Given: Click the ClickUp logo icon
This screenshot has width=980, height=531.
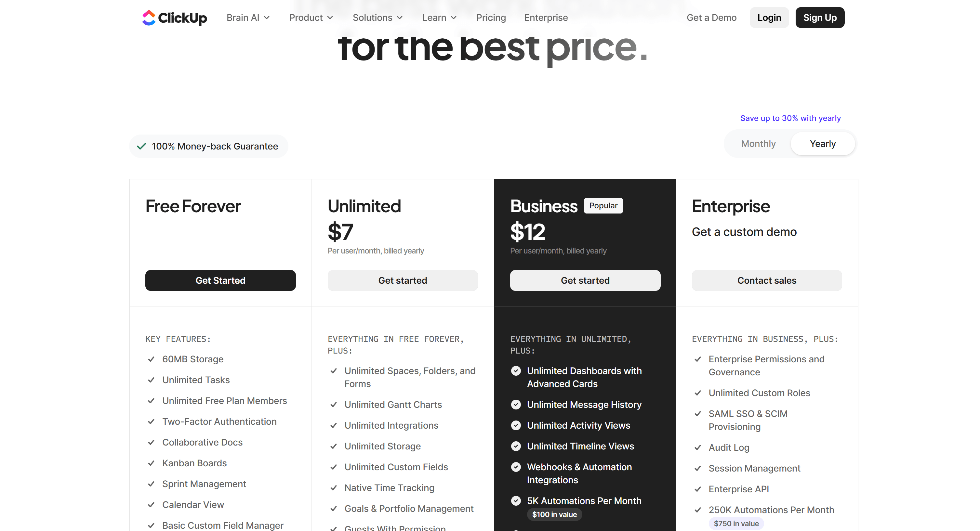Looking at the screenshot, I should (x=149, y=18).
